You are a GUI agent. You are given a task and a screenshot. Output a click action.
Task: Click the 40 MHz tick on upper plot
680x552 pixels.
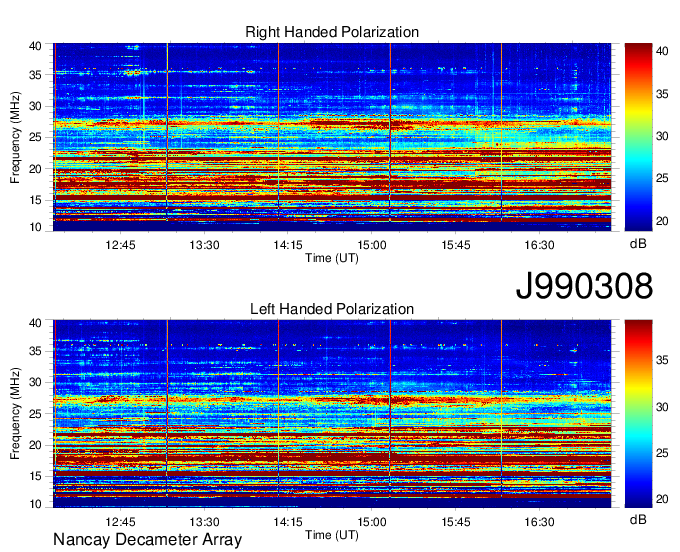[36, 46]
